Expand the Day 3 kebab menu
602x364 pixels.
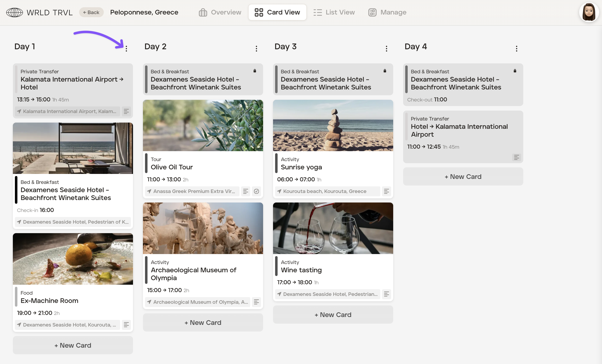(x=386, y=49)
